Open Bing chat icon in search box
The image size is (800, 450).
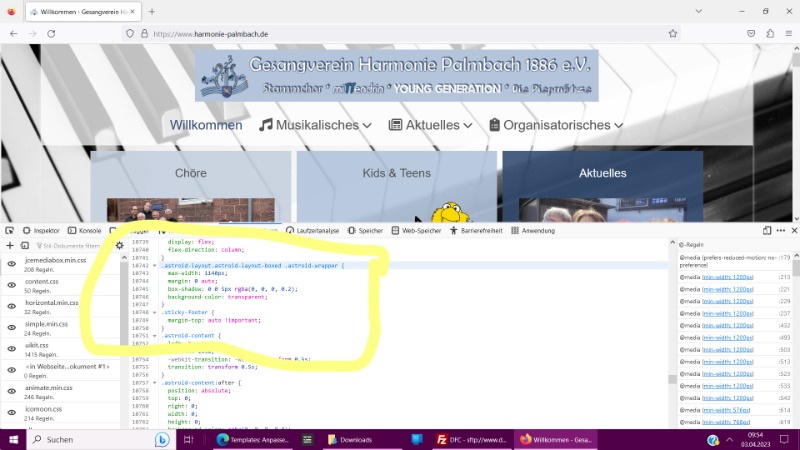pyautogui.click(x=162, y=439)
